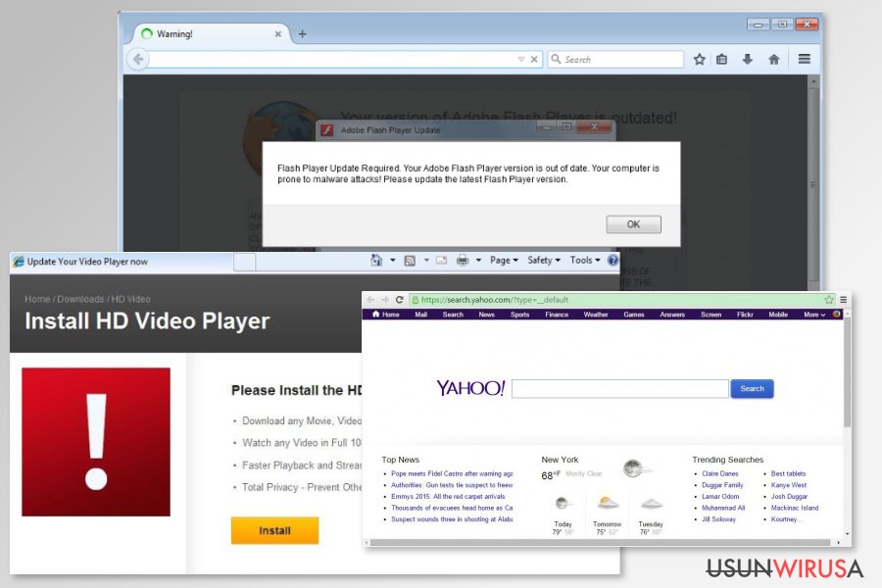The image size is (882, 588).
Task: Open Pope meets Fidel Castro news link
Action: (x=452, y=473)
